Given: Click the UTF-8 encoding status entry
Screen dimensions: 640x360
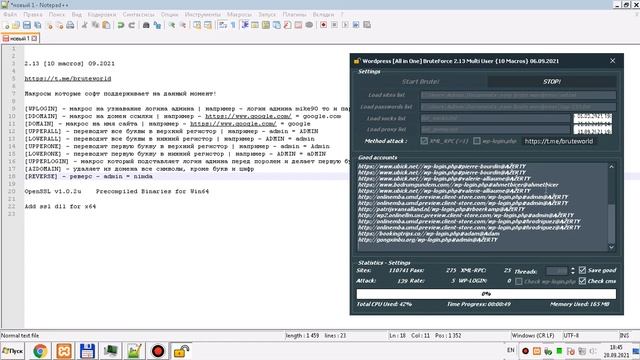Looking at the screenshot, I should (571, 336).
